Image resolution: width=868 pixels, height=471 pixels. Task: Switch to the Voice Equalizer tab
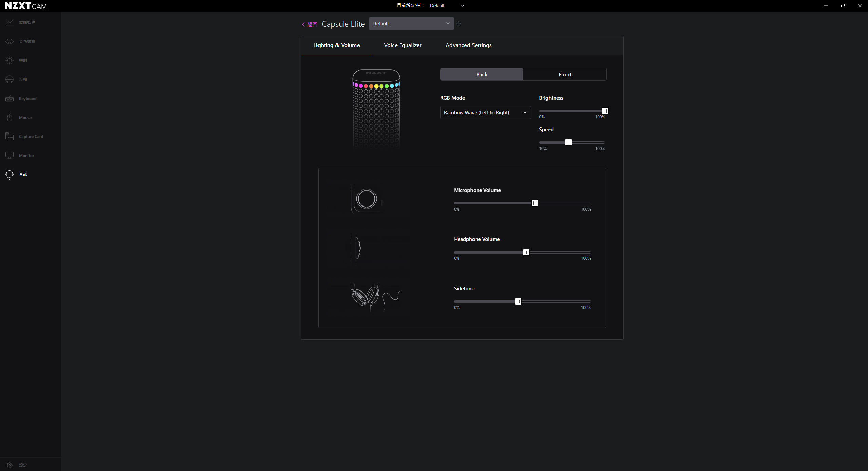click(x=403, y=45)
